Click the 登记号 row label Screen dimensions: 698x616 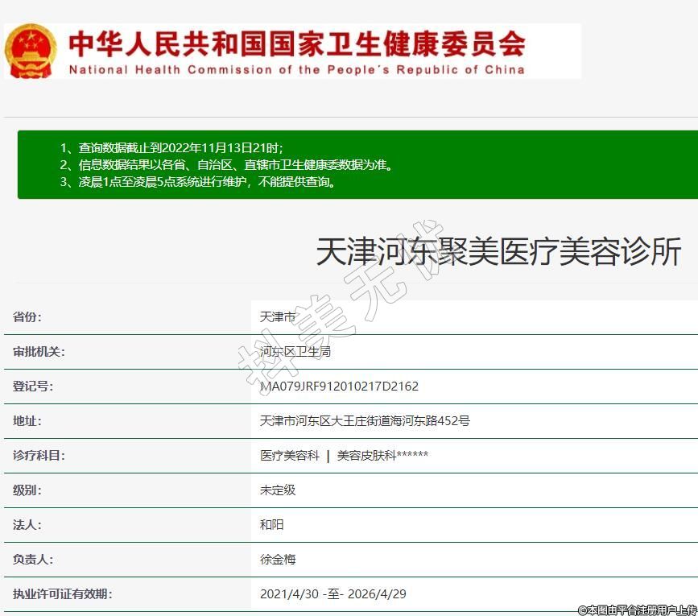click(33, 387)
